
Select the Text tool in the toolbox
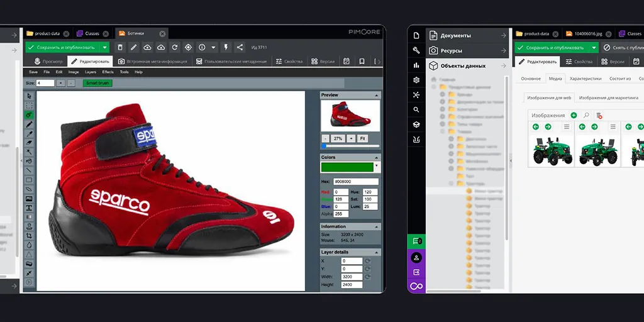(x=29, y=208)
